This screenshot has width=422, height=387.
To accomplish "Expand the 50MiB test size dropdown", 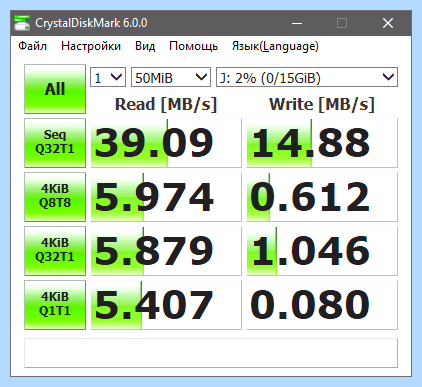I will (x=171, y=77).
